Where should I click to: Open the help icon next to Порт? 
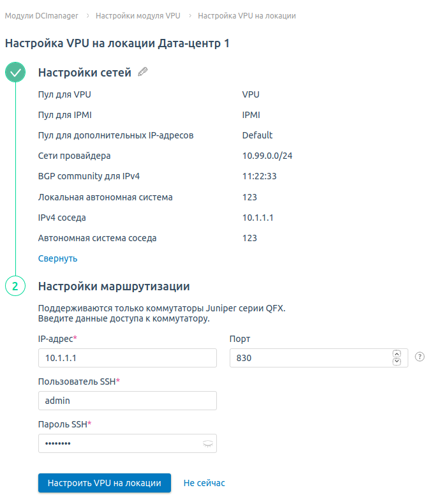pyautogui.click(x=419, y=357)
